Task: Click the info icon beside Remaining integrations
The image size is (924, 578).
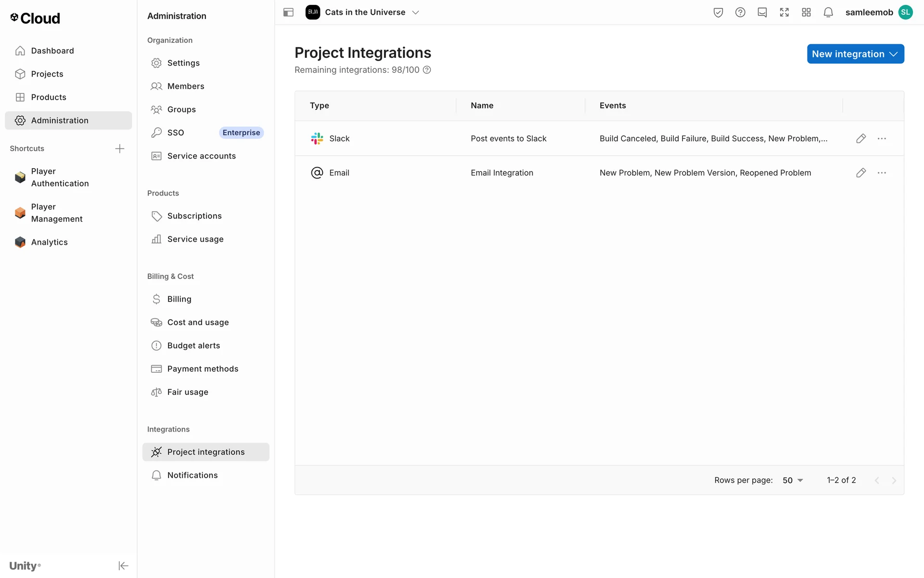Action: coord(427,70)
